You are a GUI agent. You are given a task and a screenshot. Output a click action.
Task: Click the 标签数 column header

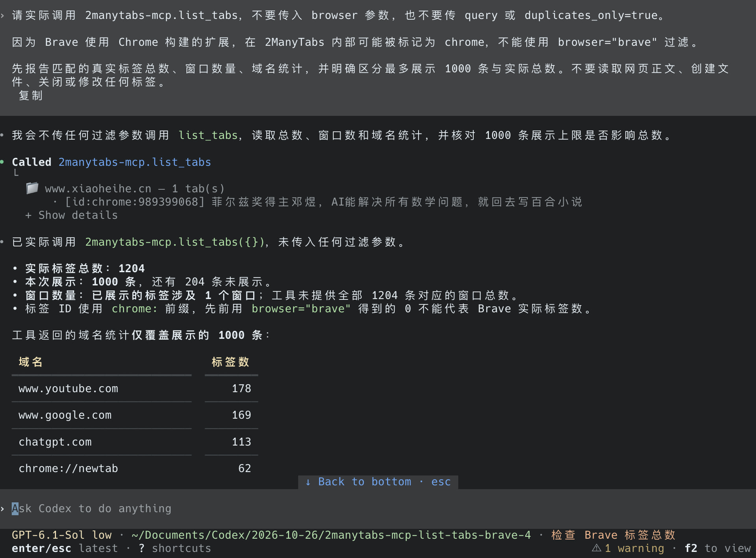(230, 362)
